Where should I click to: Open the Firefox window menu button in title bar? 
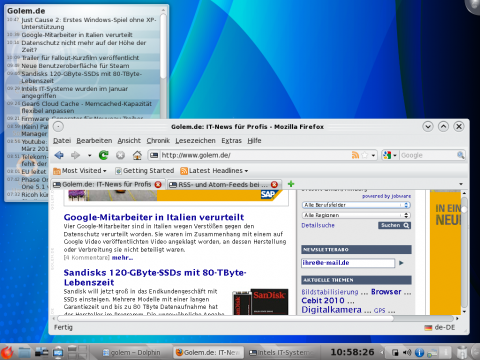click(x=58, y=126)
